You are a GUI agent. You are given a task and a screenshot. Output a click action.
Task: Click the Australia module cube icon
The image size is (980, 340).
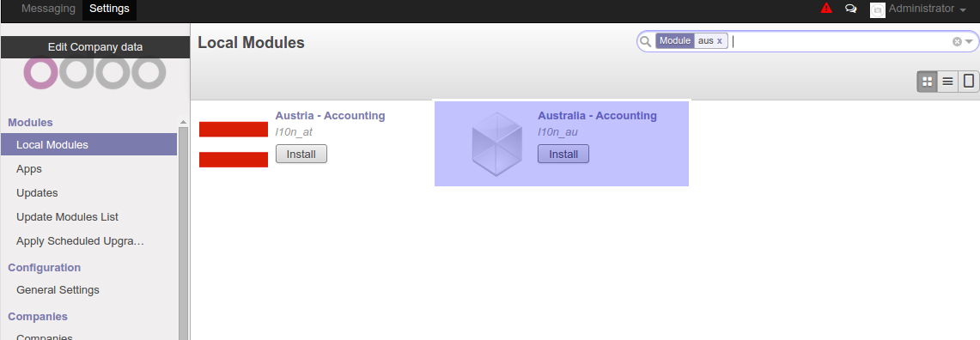click(497, 143)
